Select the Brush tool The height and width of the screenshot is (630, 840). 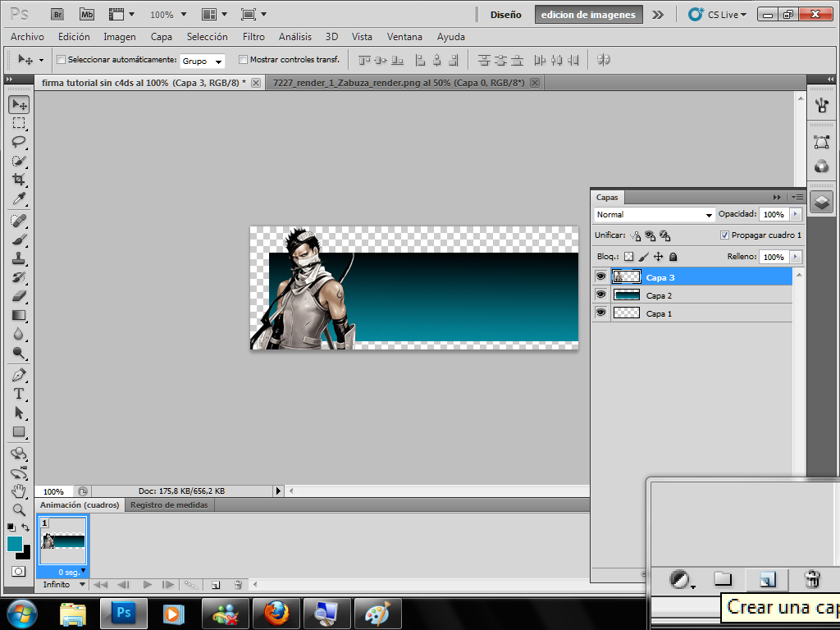click(19, 240)
